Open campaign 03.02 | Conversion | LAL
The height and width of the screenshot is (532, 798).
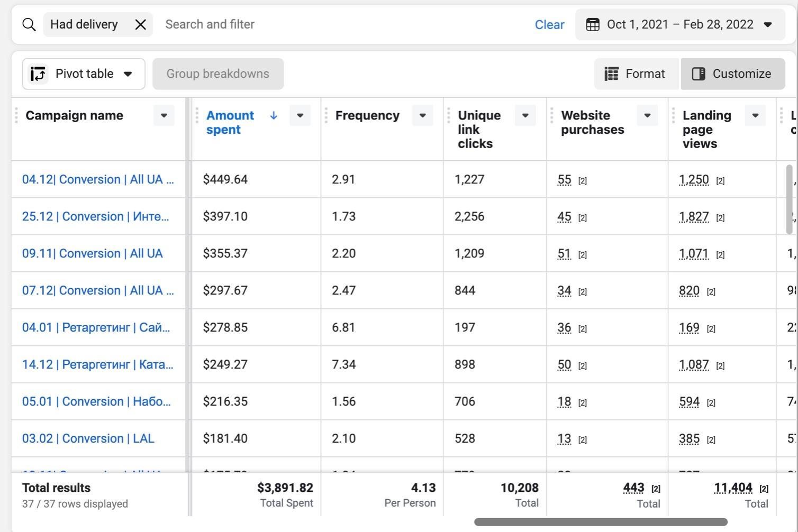(88, 439)
